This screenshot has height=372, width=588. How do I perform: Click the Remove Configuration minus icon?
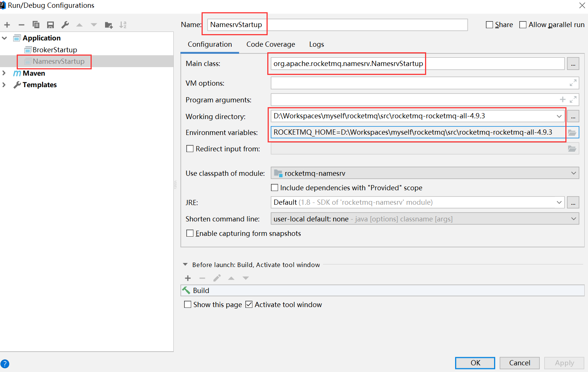point(22,25)
